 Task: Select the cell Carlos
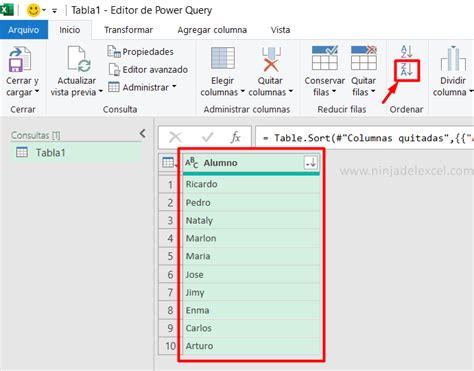(x=251, y=328)
